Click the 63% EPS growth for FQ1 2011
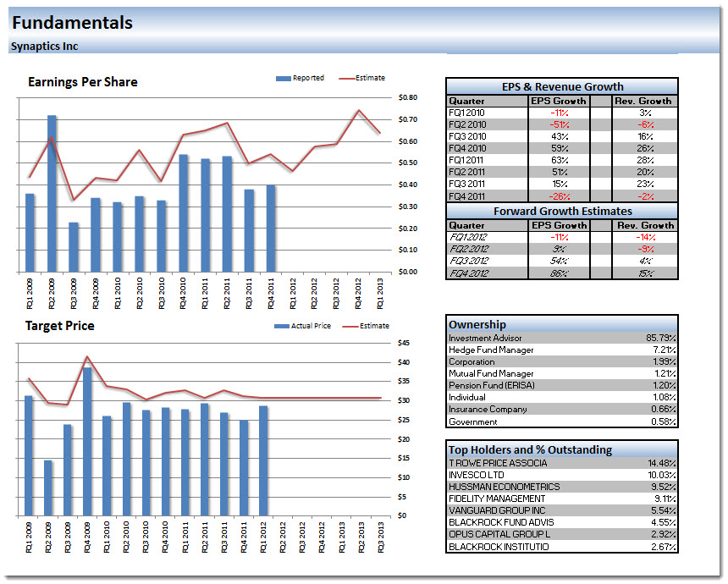728x584 pixels. (x=560, y=160)
